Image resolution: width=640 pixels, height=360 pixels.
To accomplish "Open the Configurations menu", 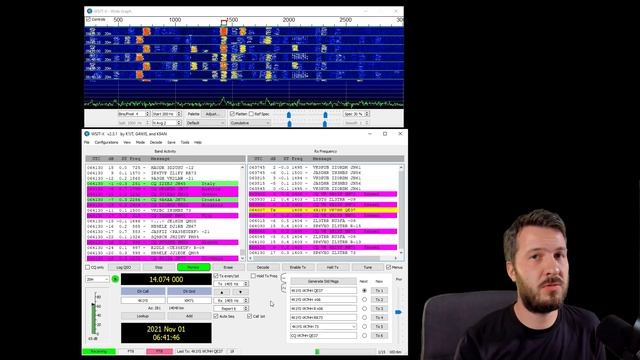I will point(106,142).
